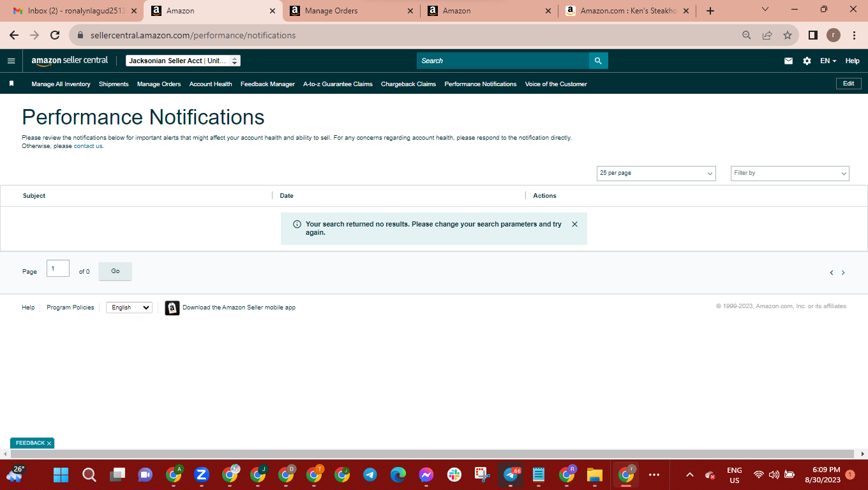868x490 pixels.
Task: Open the EN language dropdown
Action: [828, 61]
